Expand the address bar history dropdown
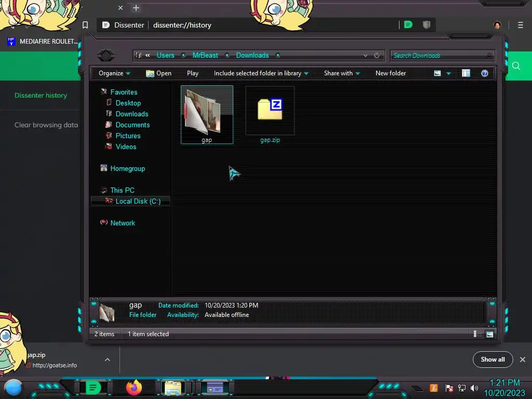The height and width of the screenshot is (399, 532). (x=365, y=55)
